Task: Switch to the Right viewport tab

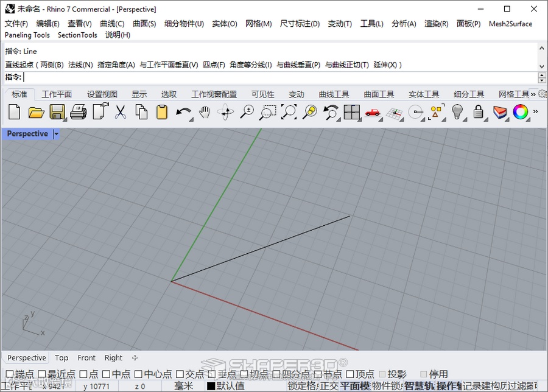Action: (114, 358)
